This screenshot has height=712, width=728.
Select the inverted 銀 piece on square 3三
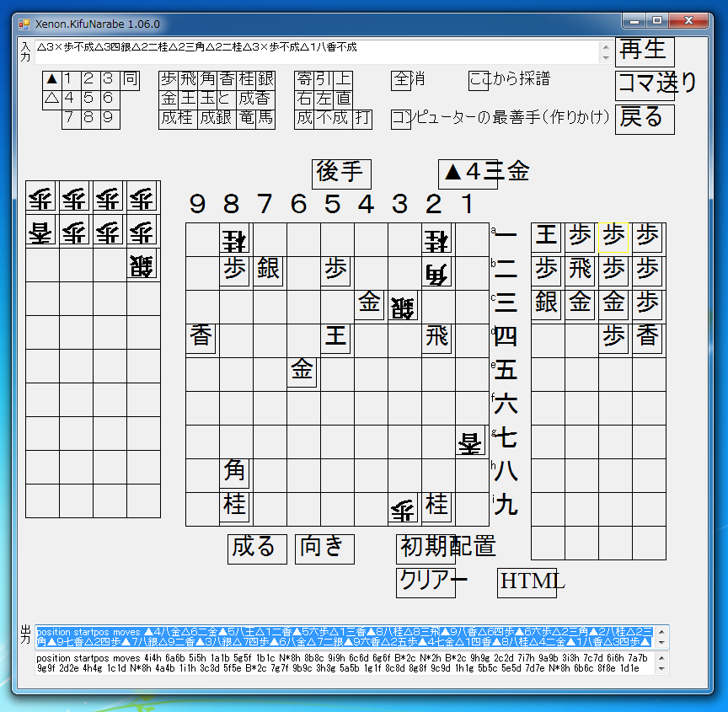403,306
